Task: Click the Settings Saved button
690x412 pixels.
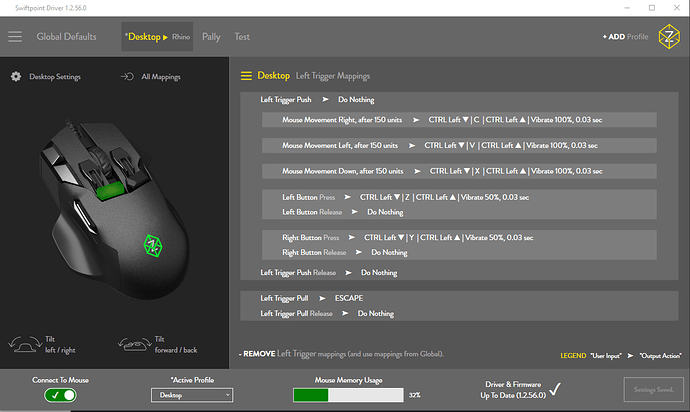Action: [x=653, y=390]
